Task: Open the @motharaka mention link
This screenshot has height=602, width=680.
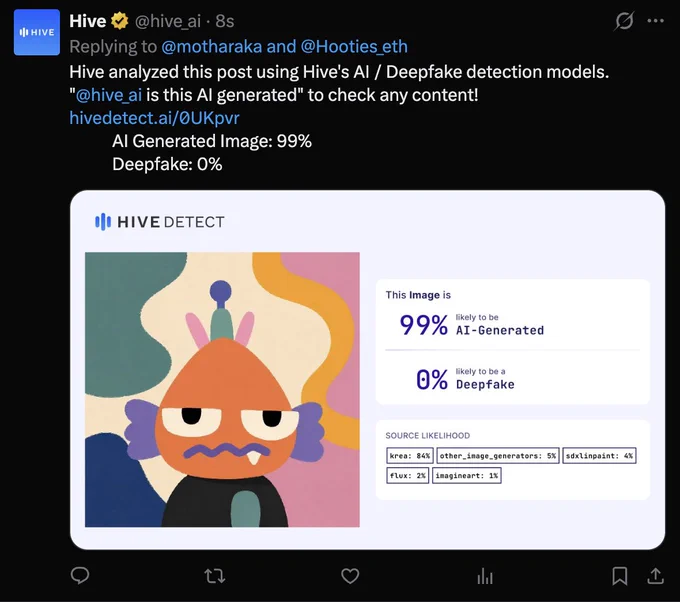Action: point(212,46)
